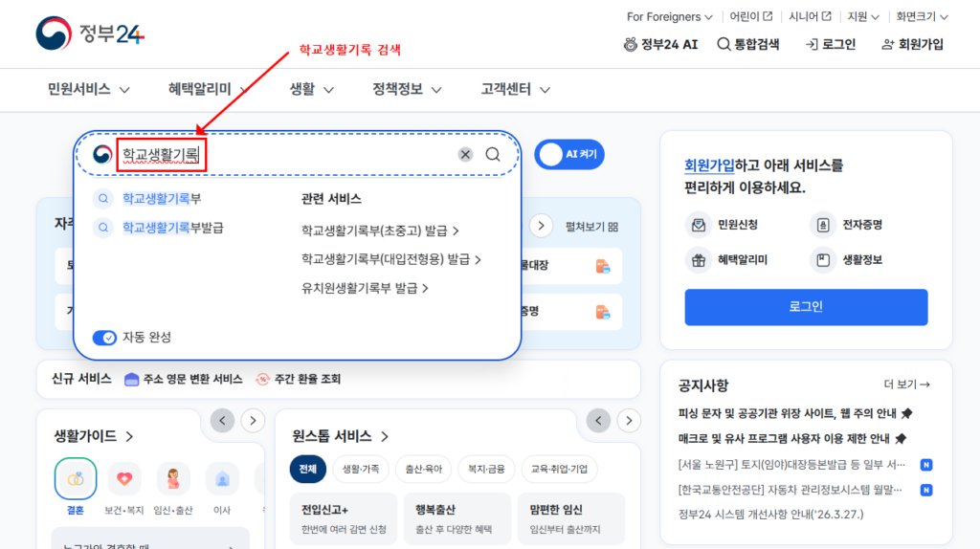Expand the 고객센터 menu

(515, 89)
